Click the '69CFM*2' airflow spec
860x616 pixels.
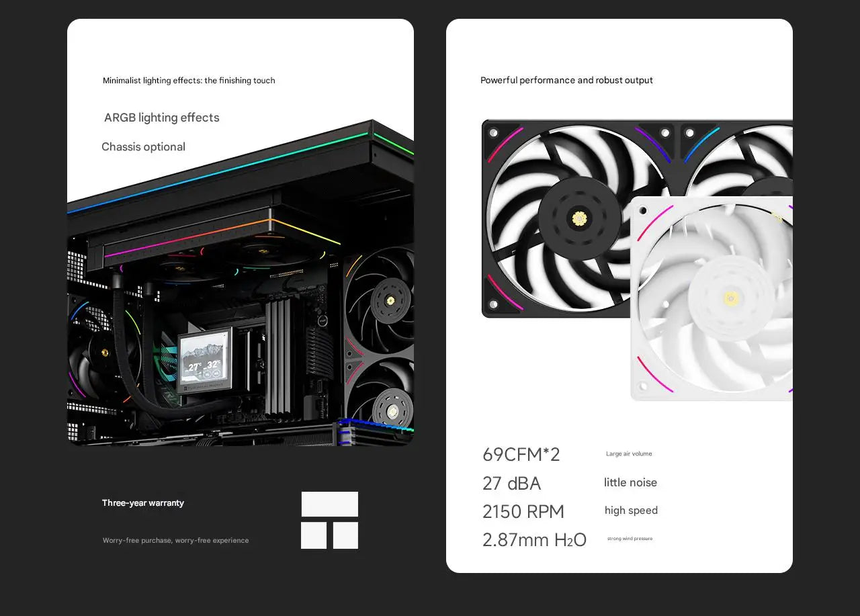pos(521,454)
